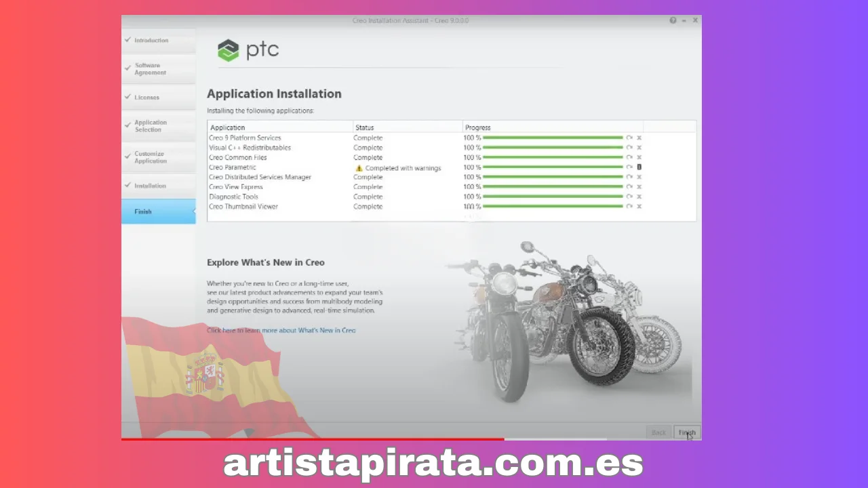Click retry icon for Creo Common Files
This screenshot has width=868, height=488.
click(x=629, y=157)
